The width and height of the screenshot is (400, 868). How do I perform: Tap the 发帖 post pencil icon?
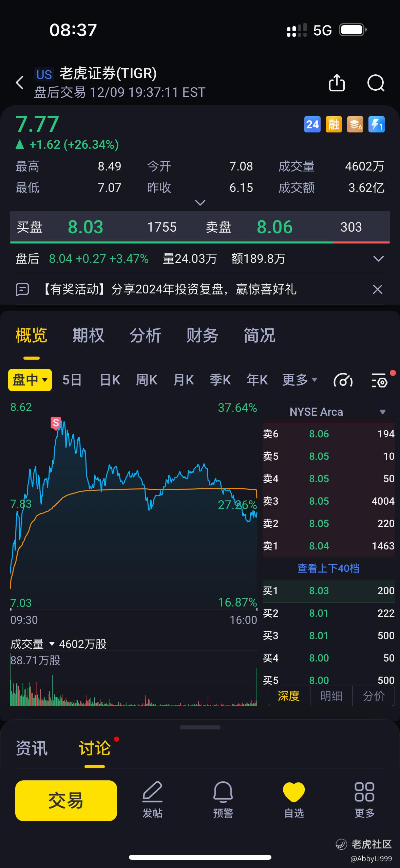[x=152, y=799]
